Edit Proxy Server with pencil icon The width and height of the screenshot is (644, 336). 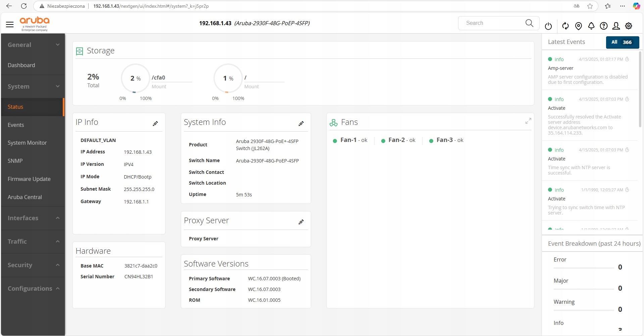click(x=301, y=222)
